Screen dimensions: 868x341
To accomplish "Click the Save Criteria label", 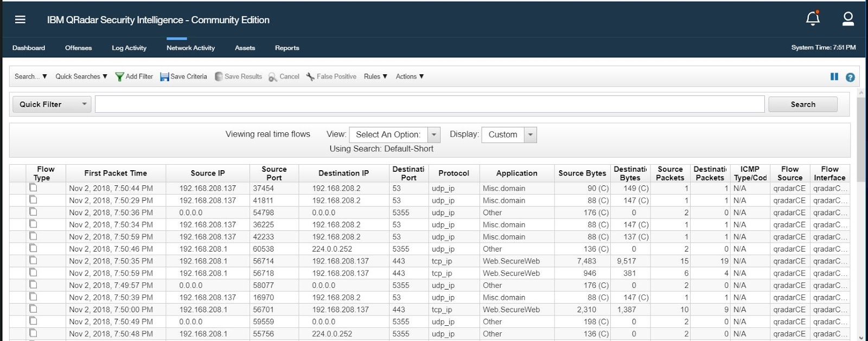I will pos(189,76).
